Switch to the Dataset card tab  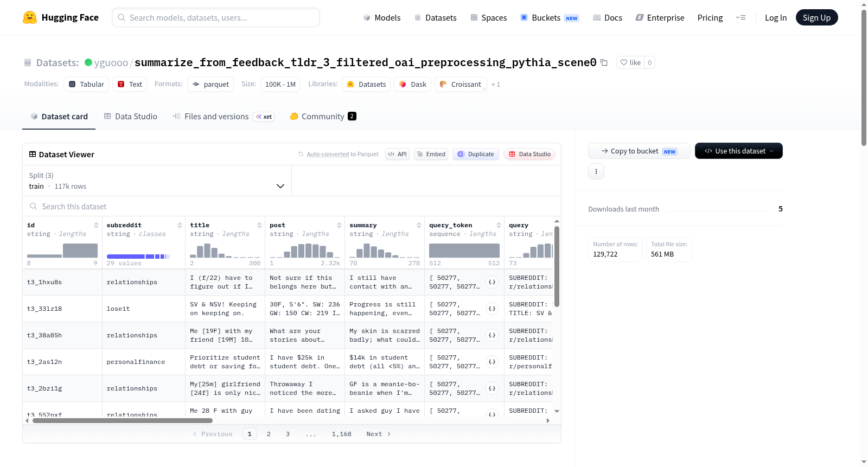pyautogui.click(x=59, y=117)
